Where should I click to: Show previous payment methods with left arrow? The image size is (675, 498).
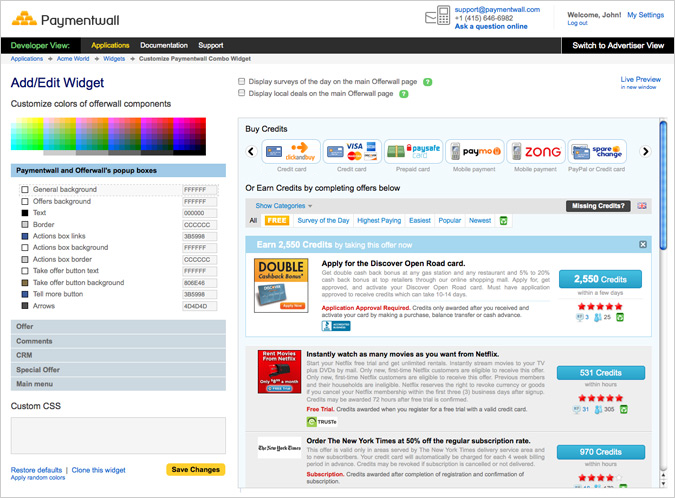[251, 152]
